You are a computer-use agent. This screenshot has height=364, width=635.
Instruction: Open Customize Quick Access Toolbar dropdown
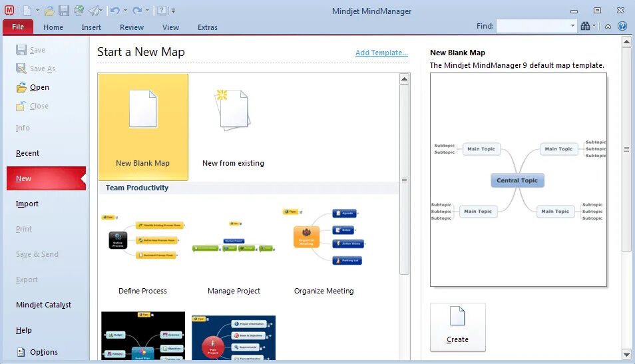click(x=173, y=11)
